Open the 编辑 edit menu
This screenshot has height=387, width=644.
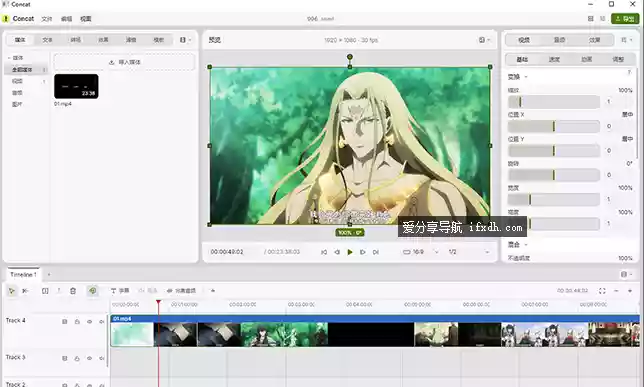pyautogui.click(x=66, y=19)
